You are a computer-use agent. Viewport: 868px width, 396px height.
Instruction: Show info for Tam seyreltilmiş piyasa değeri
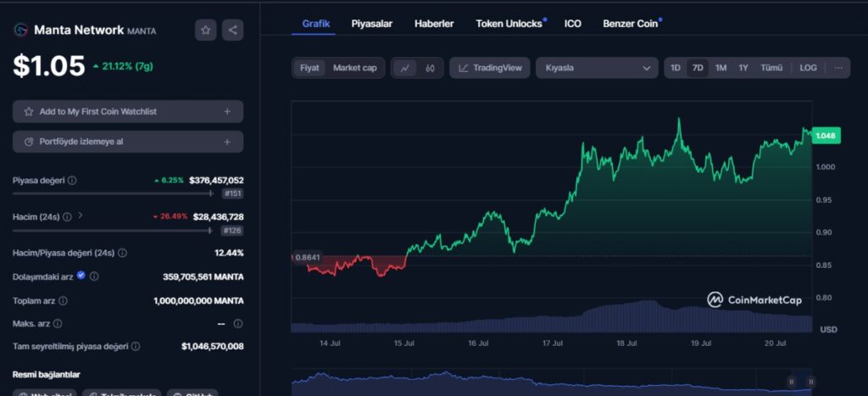(136, 347)
